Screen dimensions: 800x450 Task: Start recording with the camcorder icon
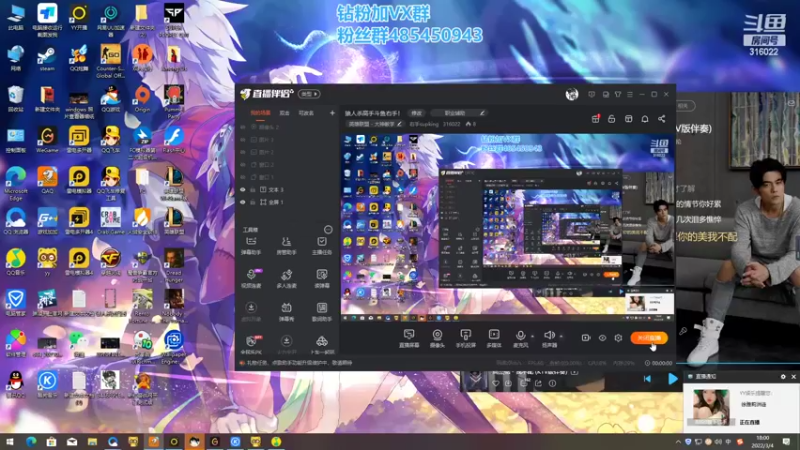pyautogui.click(x=586, y=338)
